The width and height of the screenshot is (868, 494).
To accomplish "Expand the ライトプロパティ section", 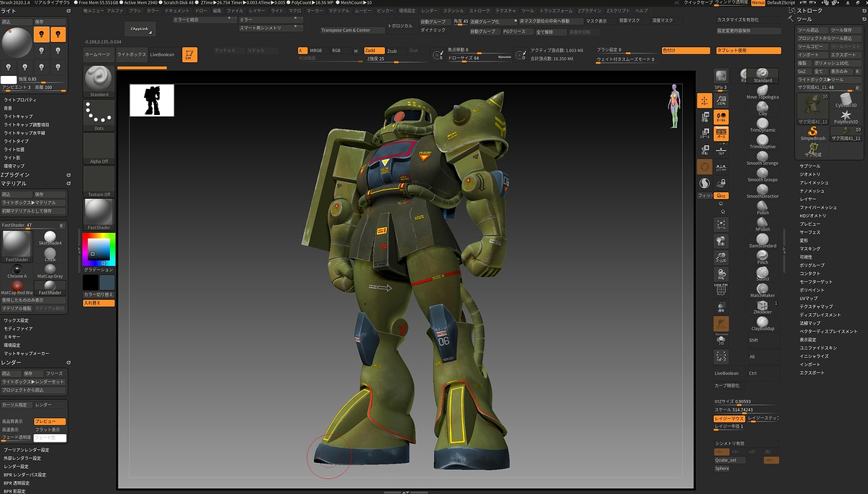I will pyautogui.click(x=20, y=100).
